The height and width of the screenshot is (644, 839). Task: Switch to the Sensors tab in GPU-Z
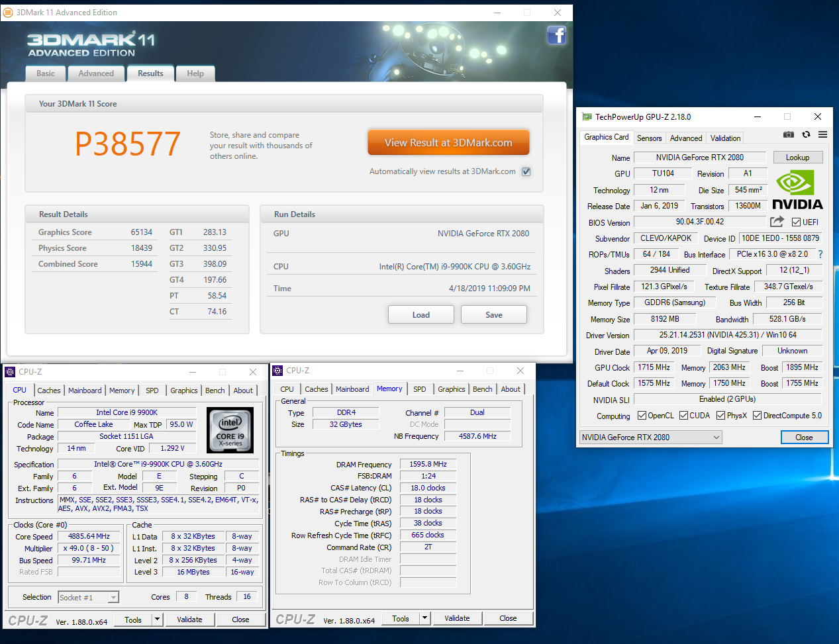(x=649, y=138)
